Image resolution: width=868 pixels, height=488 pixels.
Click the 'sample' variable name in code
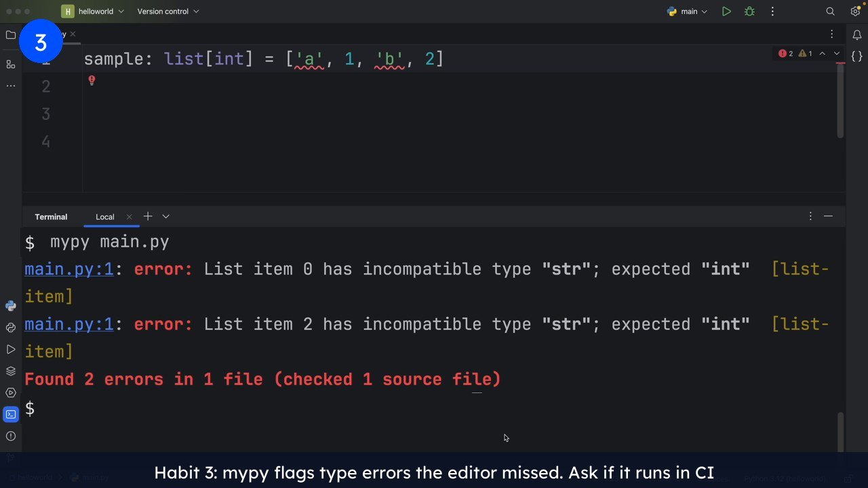coord(113,59)
